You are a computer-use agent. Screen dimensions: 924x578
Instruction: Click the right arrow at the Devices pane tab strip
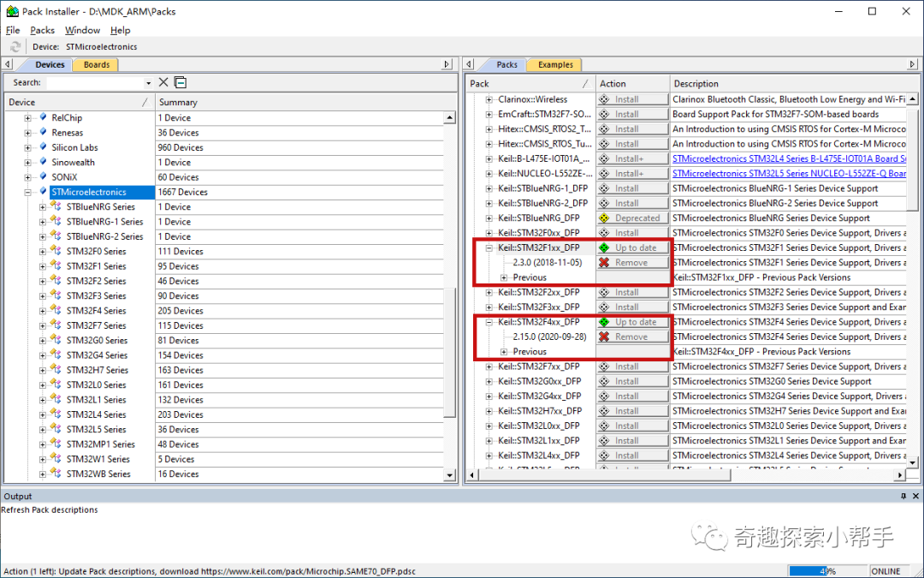[447, 64]
